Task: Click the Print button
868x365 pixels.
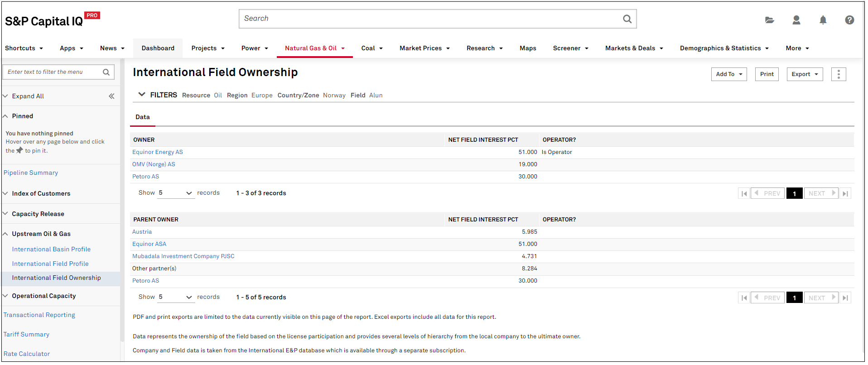Action: [767, 74]
